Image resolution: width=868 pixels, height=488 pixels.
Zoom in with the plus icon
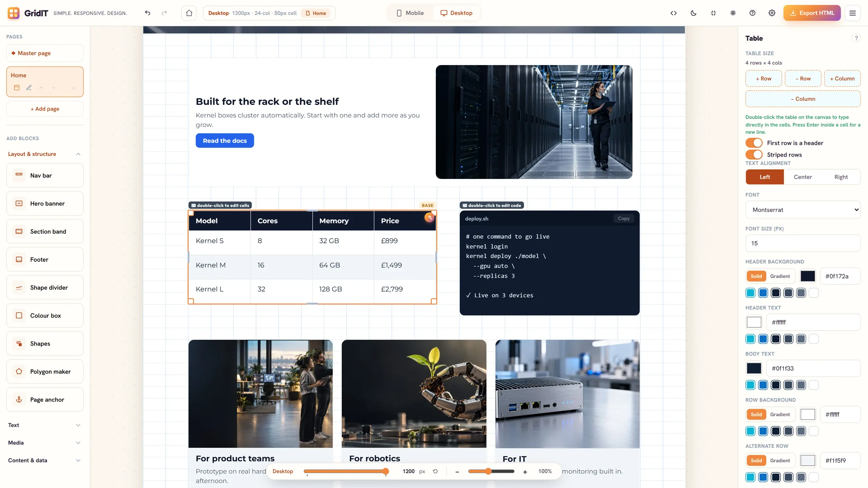525,472
